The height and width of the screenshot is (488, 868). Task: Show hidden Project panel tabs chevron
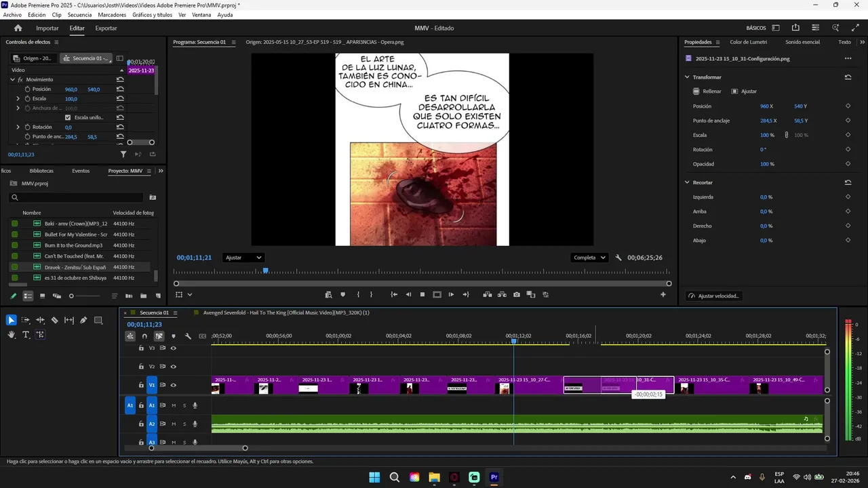[161, 171]
